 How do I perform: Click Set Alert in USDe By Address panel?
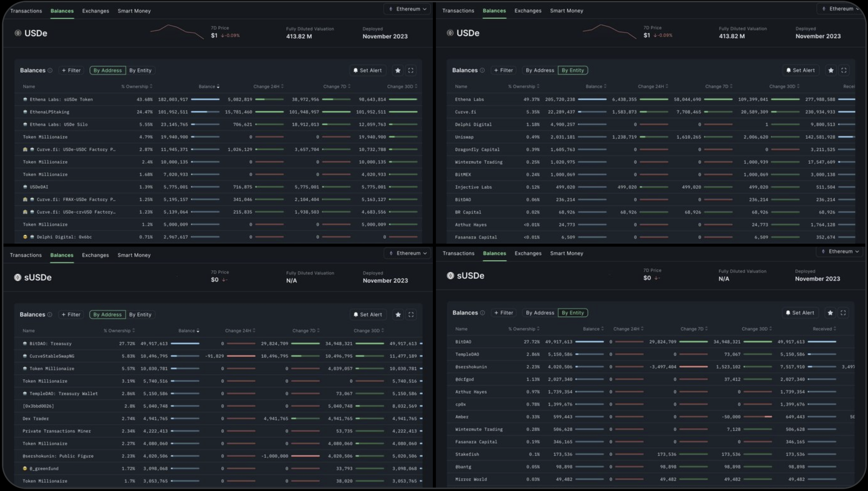tap(368, 70)
